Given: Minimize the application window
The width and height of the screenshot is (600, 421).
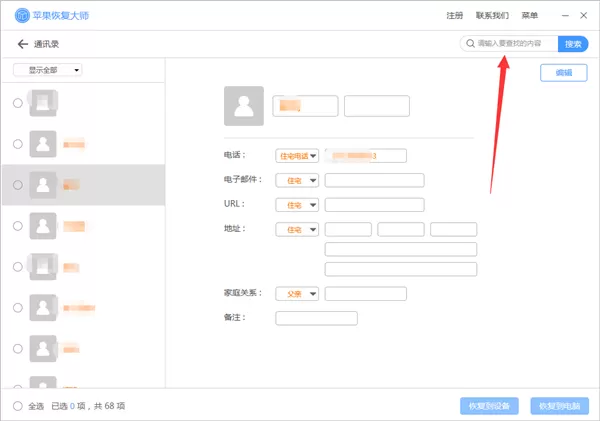Looking at the screenshot, I should pos(565,16).
